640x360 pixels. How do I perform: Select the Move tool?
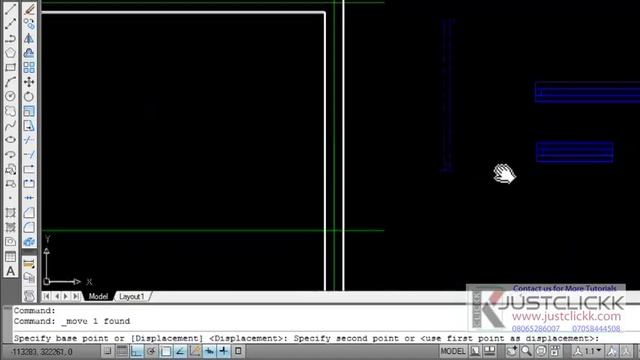(29, 82)
